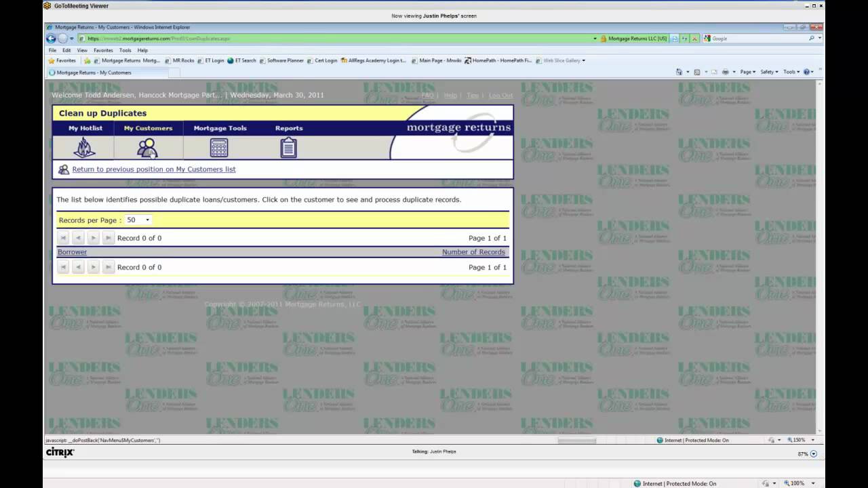Open the outer 100% zoom dropdown
This screenshot has width=868, height=488.
pos(812,483)
